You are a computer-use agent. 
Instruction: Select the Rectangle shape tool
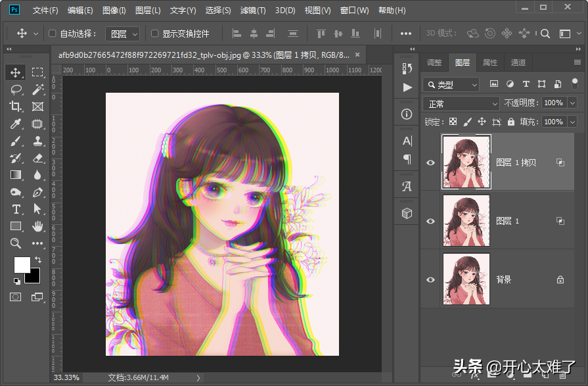pyautogui.click(x=15, y=226)
